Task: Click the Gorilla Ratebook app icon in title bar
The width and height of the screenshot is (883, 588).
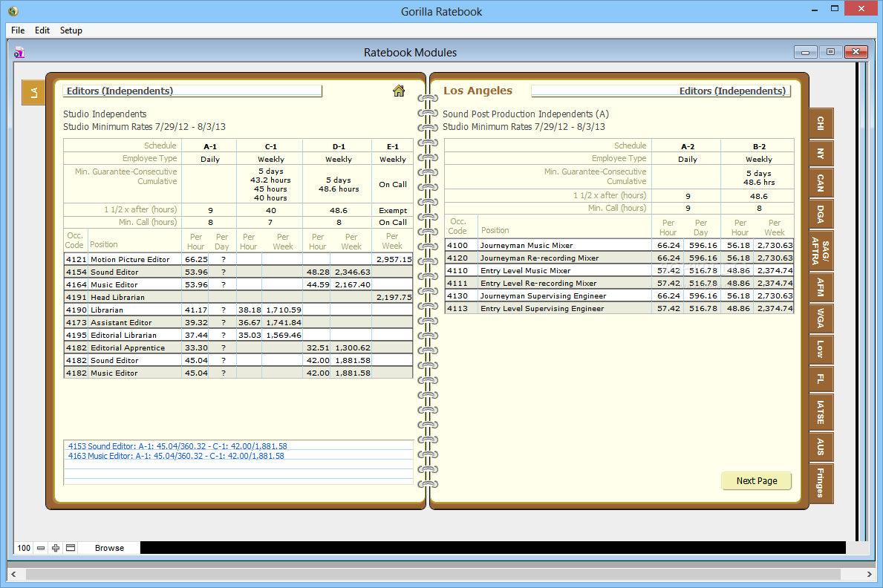Action: pos(13,10)
